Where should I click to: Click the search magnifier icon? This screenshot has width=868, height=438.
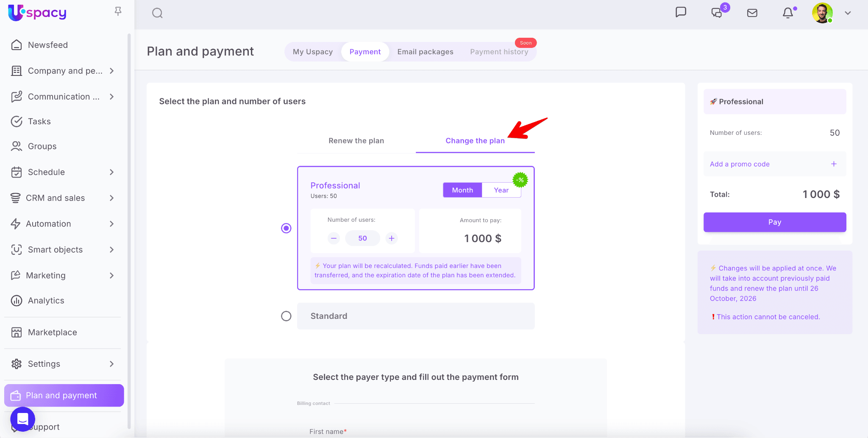point(157,13)
